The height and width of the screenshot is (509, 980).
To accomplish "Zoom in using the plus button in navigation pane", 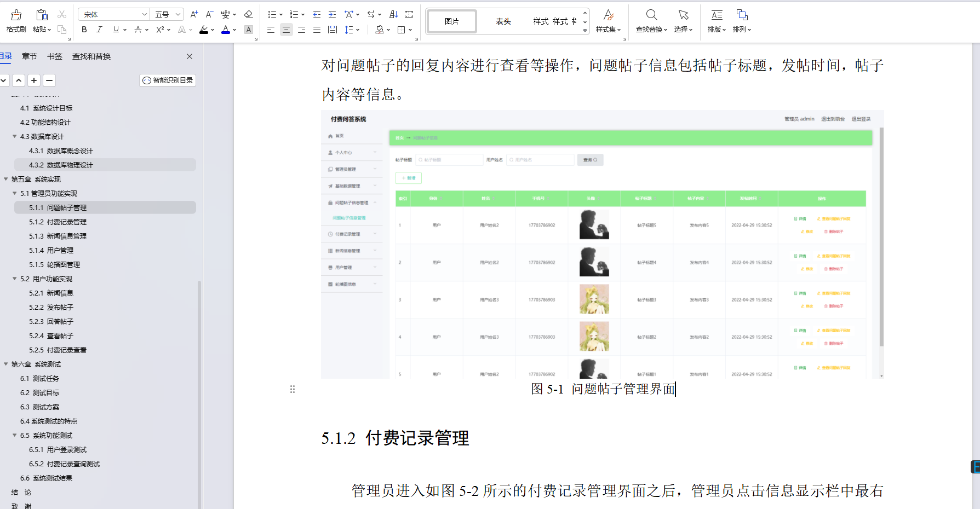I will click(34, 80).
